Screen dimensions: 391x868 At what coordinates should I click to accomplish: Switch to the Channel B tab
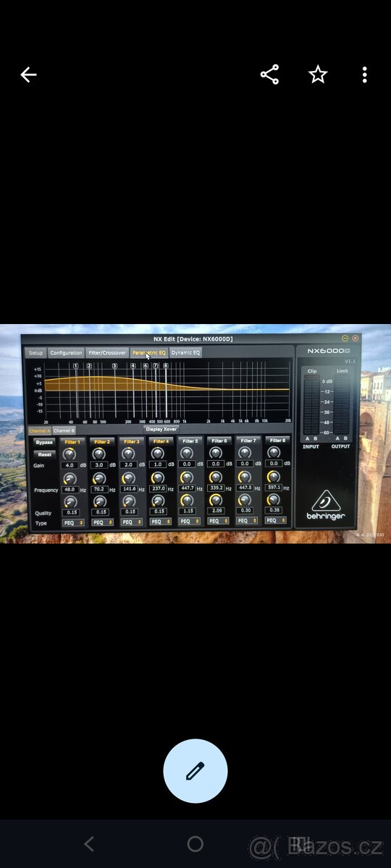point(64,430)
